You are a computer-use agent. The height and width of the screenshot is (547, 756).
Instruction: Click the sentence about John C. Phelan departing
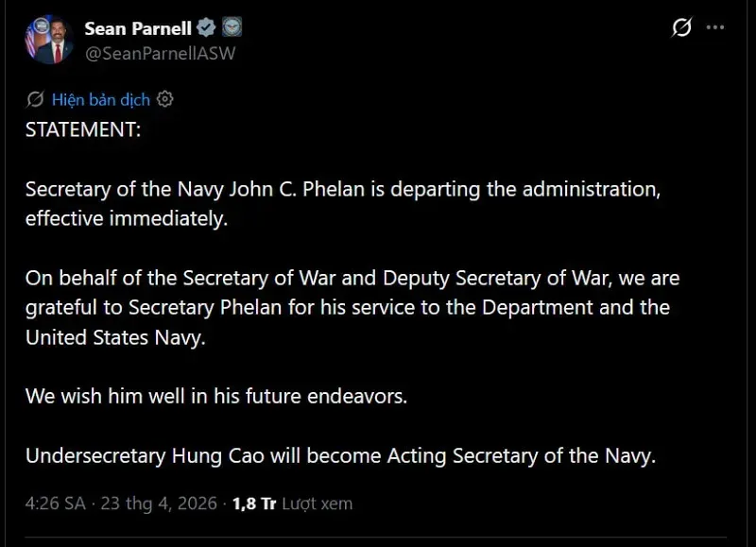point(341,189)
